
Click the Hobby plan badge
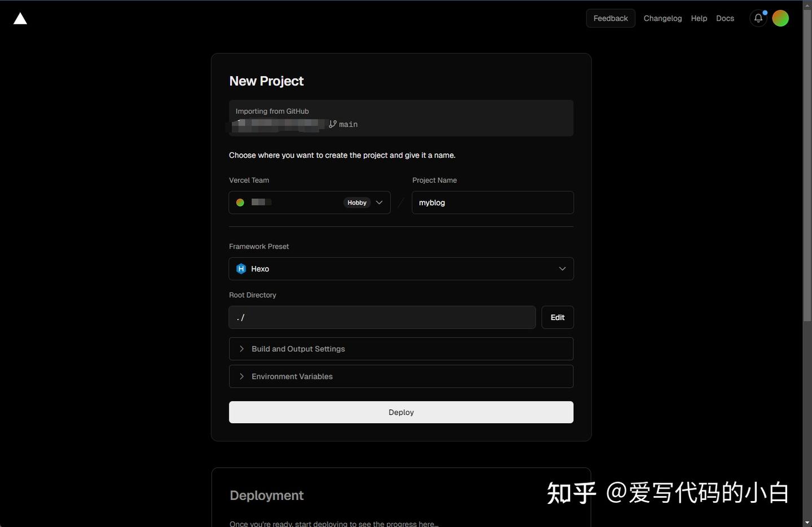[x=357, y=202]
